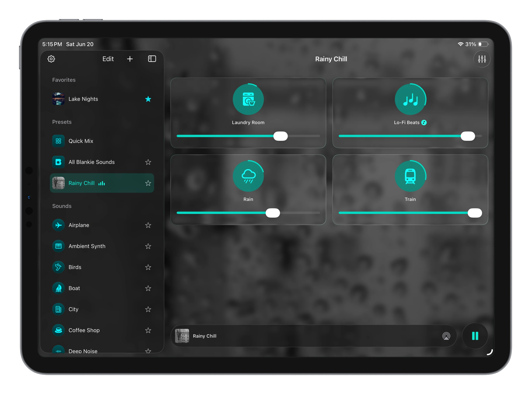Image resolution: width=532 pixels, height=395 pixels.
Task: Click Favorites section header
Action: 64,80
